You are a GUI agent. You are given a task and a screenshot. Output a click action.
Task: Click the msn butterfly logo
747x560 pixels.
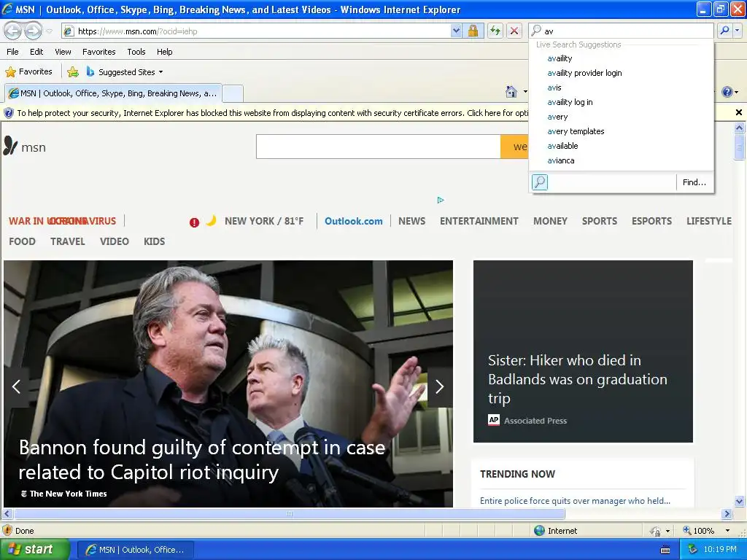click(x=25, y=147)
